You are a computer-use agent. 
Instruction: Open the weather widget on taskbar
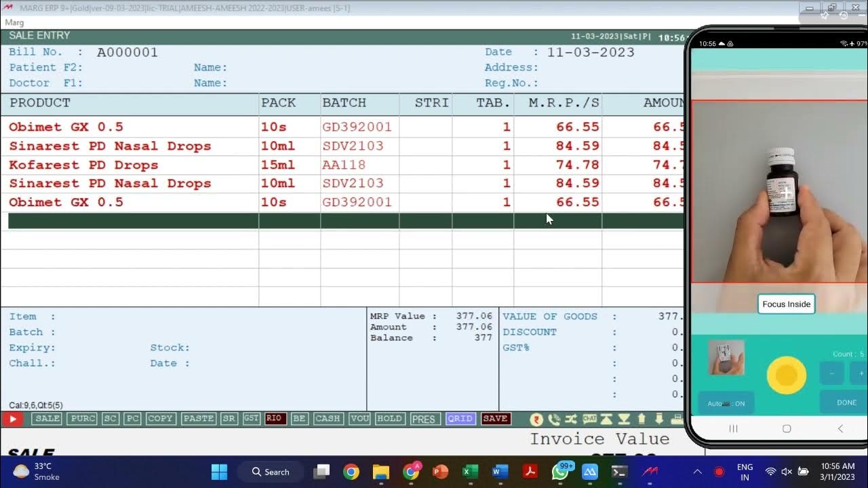pyautogui.click(x=37, y=472)
